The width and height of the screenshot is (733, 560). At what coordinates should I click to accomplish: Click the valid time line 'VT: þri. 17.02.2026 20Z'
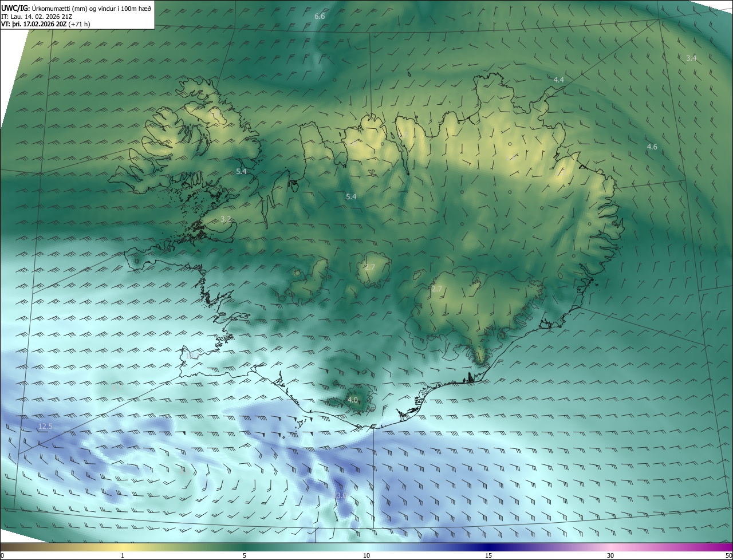coord(34,24)
